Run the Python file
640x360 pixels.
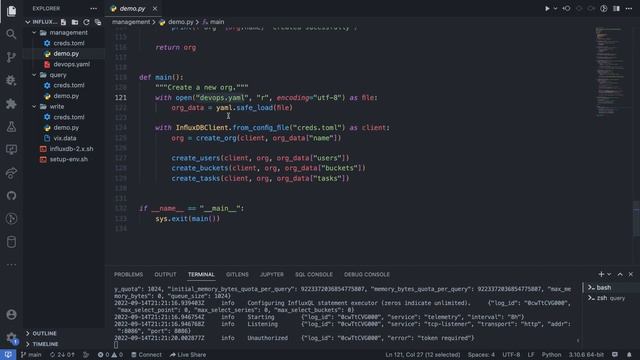coord(547,9)
